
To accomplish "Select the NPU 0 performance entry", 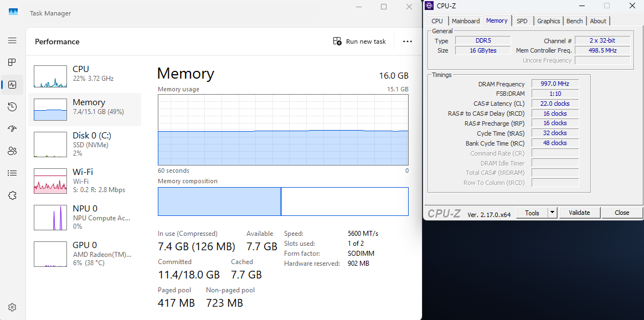I will tap(84, 217).
